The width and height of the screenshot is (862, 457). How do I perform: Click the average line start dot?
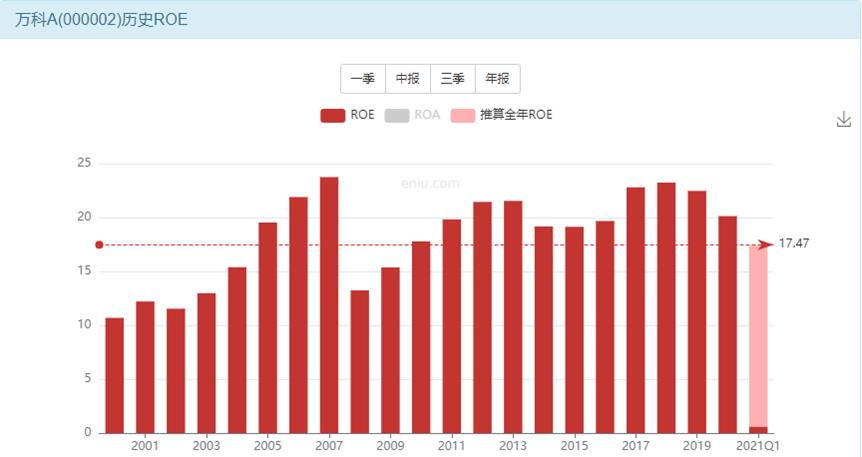(99, 245)
